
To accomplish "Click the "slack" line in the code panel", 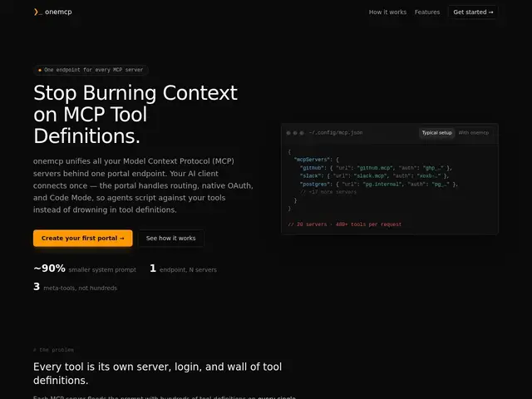I will point(374,176).
